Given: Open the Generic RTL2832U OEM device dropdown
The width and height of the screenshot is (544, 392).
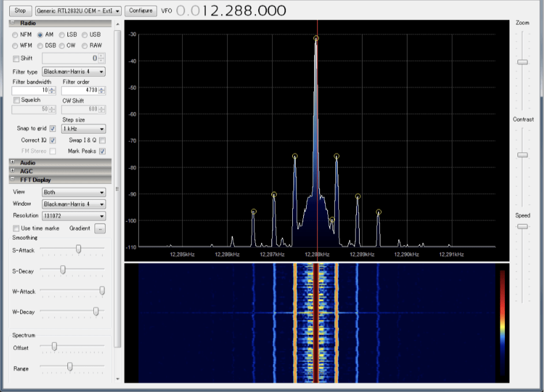Looking at the screenshot, I should pyautogui.click(x=78, y=11).
